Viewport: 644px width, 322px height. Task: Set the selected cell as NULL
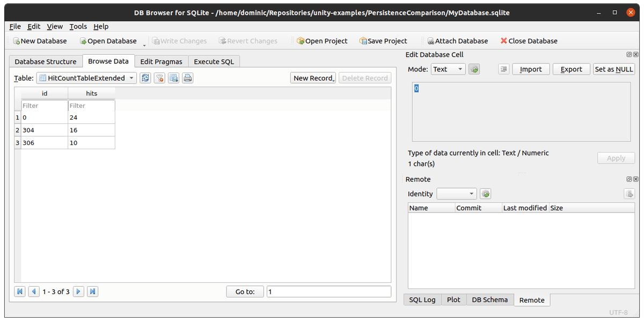(614, 69)
